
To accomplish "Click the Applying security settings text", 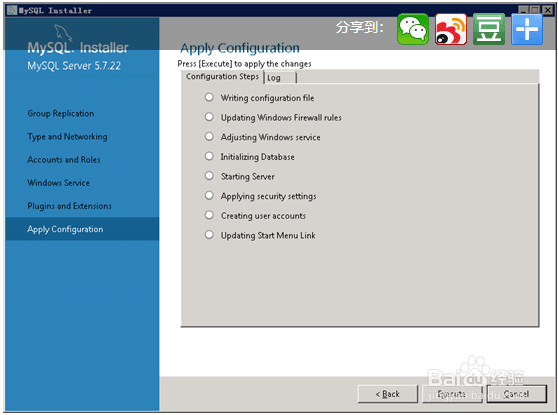I will pos(268,196).
